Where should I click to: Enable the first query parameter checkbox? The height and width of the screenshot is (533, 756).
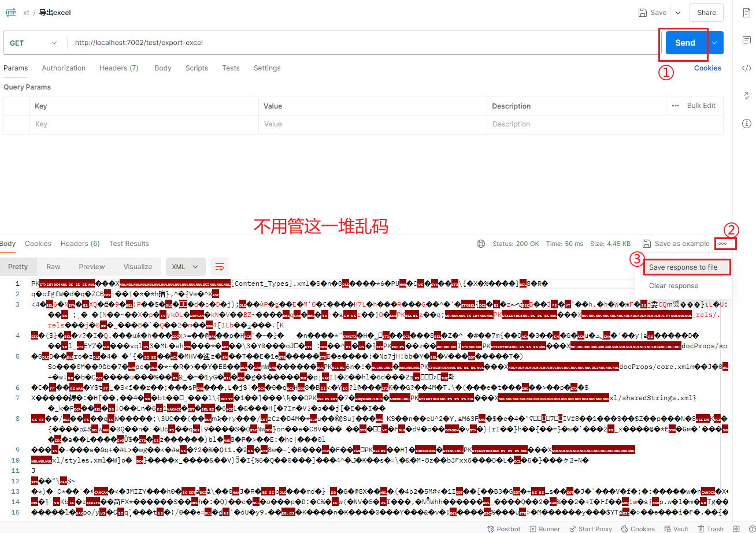click(x=16, y=124)
